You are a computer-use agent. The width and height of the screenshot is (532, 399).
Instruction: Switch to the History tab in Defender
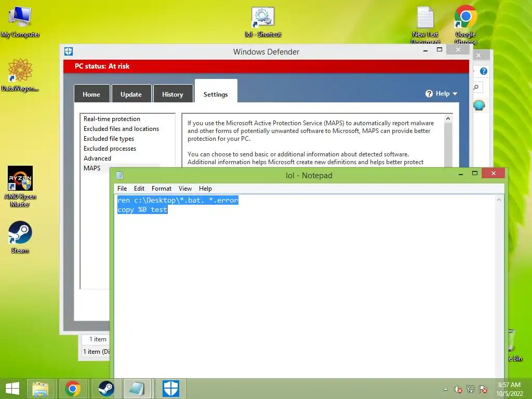tap(172, 94)
